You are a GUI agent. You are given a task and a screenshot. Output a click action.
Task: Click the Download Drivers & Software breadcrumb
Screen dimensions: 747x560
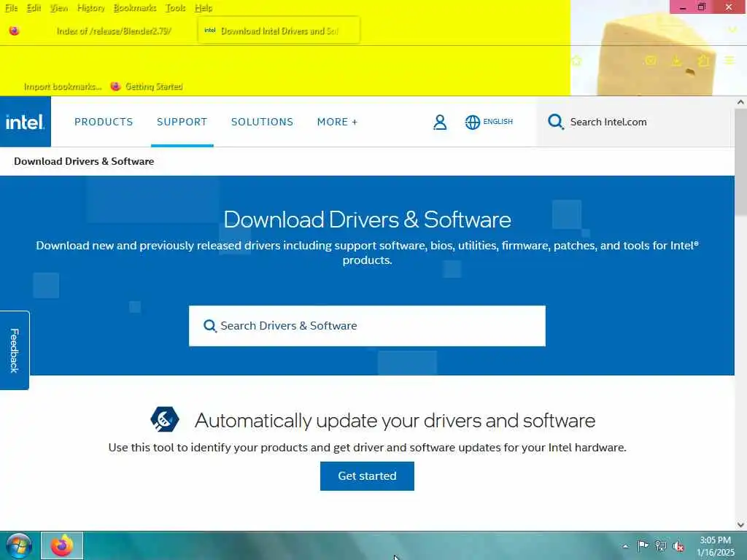click(84, 161)
